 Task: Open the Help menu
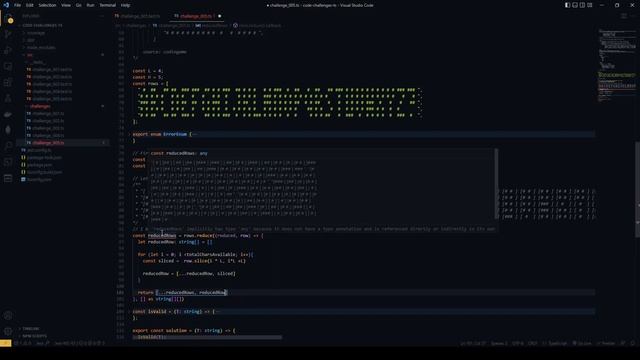(125, 5)
